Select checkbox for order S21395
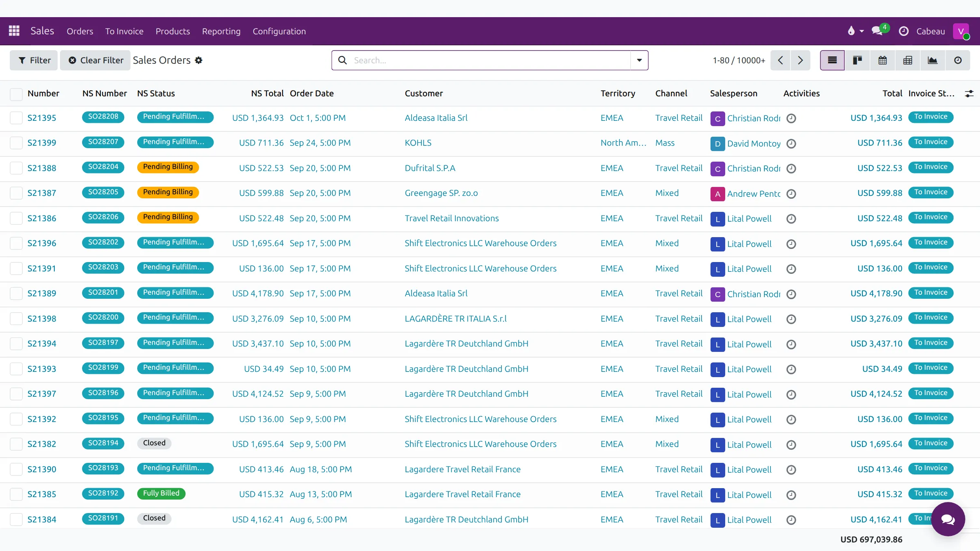Viewport: 980px width, 551px height. [16, 118]
